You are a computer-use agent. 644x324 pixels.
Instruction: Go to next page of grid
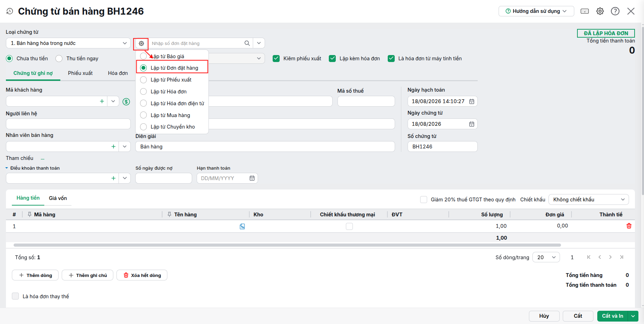click(611, 257)
